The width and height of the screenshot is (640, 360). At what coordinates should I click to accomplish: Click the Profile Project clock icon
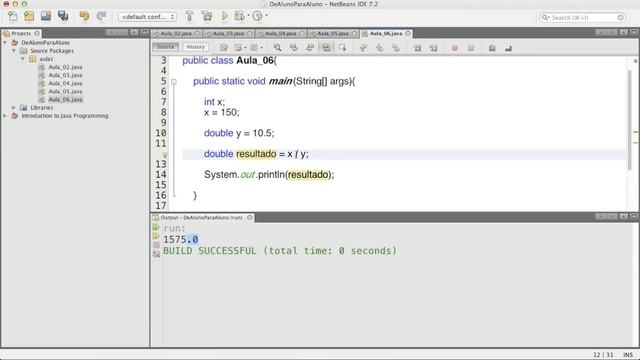[x=257, y=16]
